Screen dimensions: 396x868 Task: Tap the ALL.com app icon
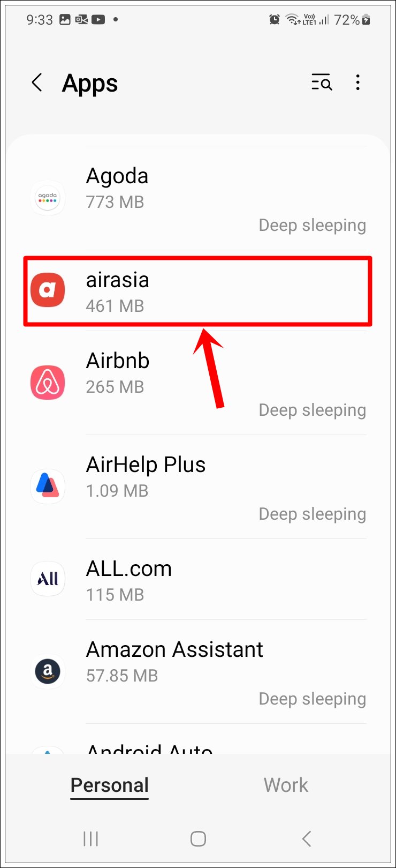(x=48, y=579)
